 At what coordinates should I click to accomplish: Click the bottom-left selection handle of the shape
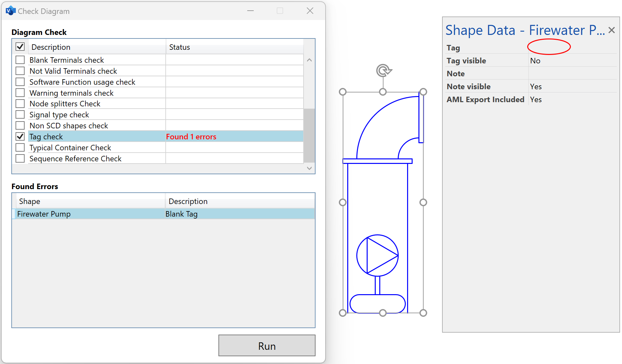pyautogui.click(x=343, y=313)
